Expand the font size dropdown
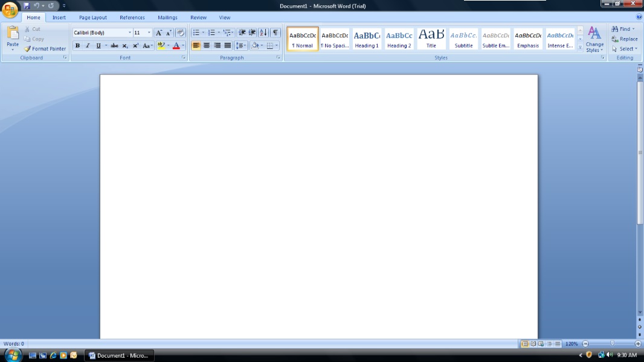This screenshot has width=644, height=362. [149, 33]
